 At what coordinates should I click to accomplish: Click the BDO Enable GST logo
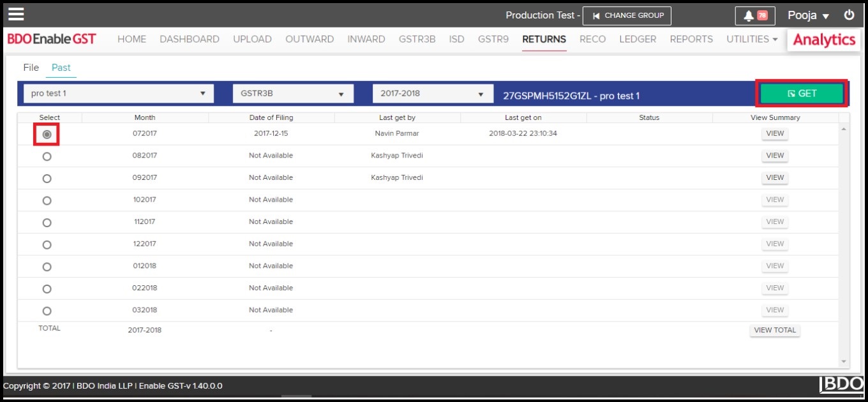tap(52, 40)
